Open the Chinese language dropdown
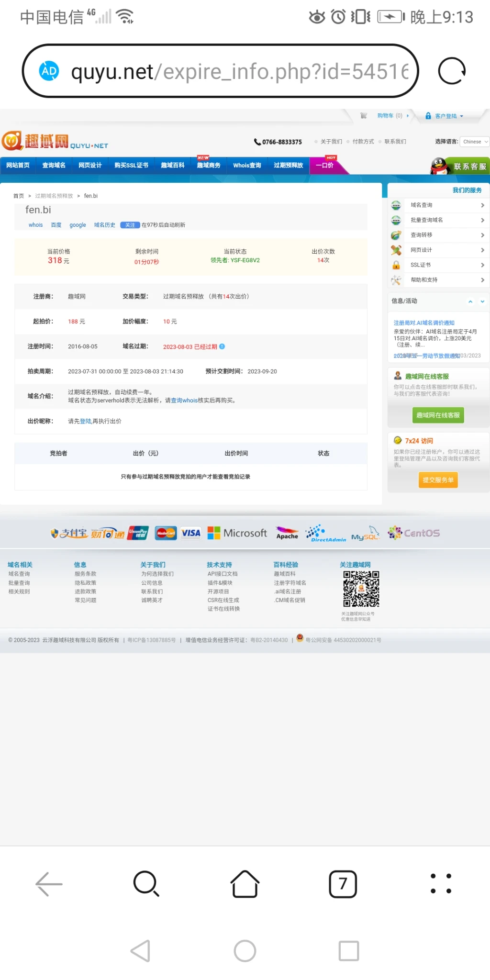The image size is (490, 980). coord(475,142)
